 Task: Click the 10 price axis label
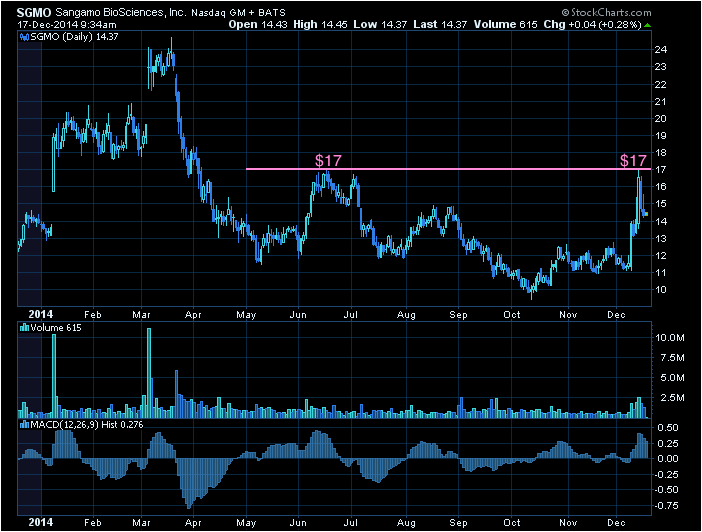point(661,290)
